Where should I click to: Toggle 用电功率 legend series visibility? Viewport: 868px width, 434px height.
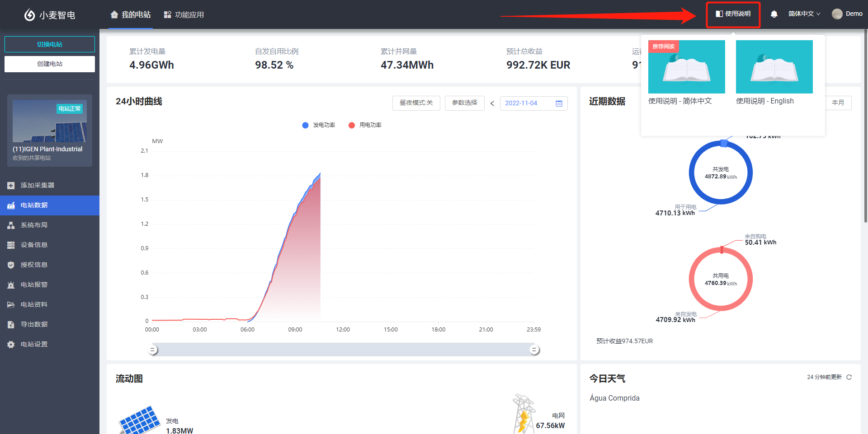[365, 125]
